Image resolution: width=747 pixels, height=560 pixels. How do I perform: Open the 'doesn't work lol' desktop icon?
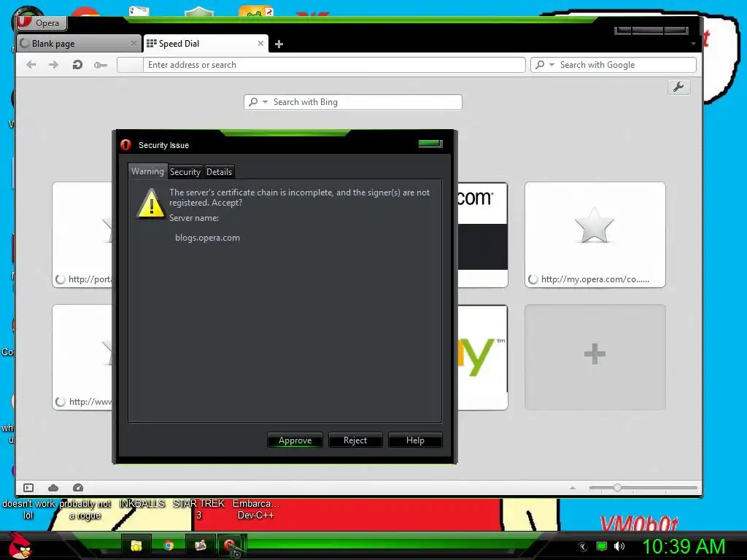pyautogui.click(x=28, y=509)
